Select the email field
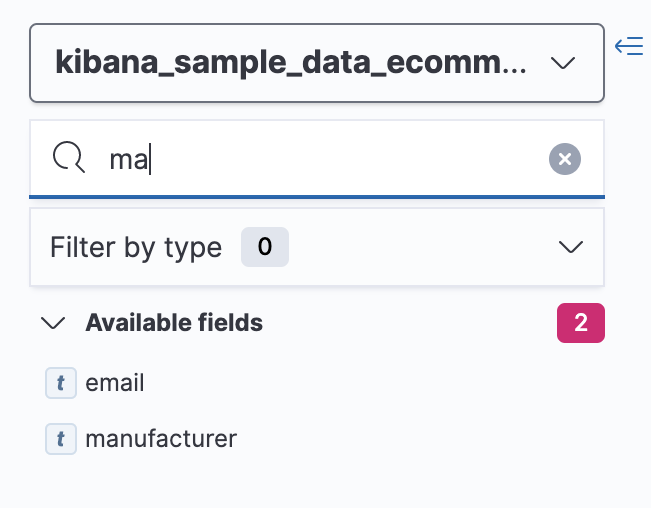The image size is (651, 508). point(115,382)
